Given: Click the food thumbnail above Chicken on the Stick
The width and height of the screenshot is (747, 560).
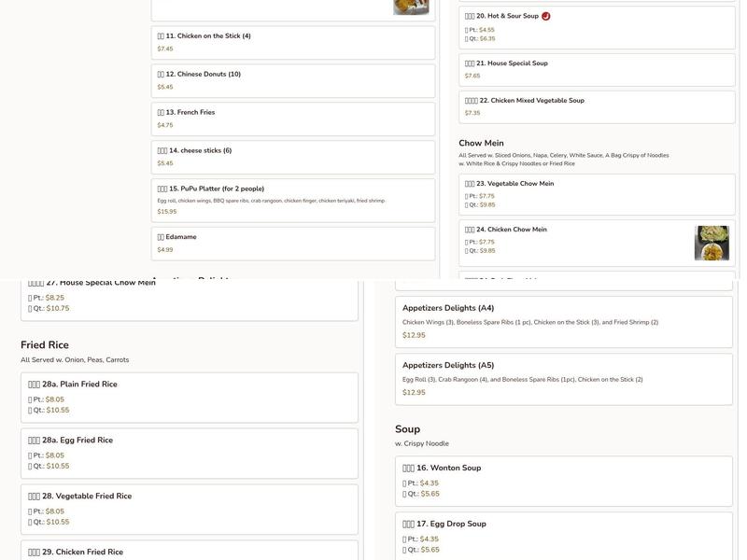Looking at the screenshot, I should pyautogui.click(x=411, y=7).
